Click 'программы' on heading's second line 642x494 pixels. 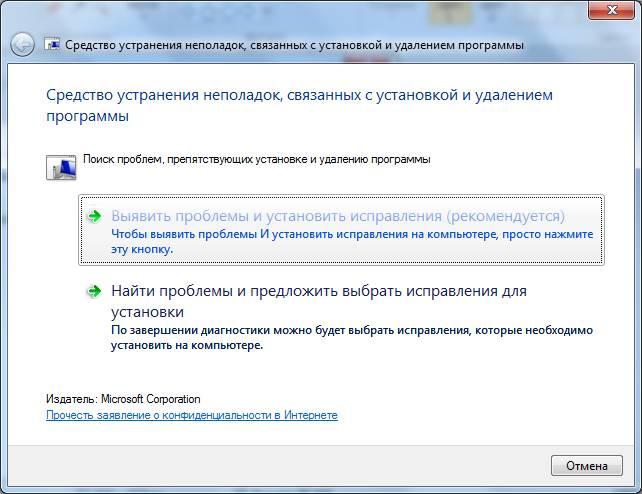(88, 116)
